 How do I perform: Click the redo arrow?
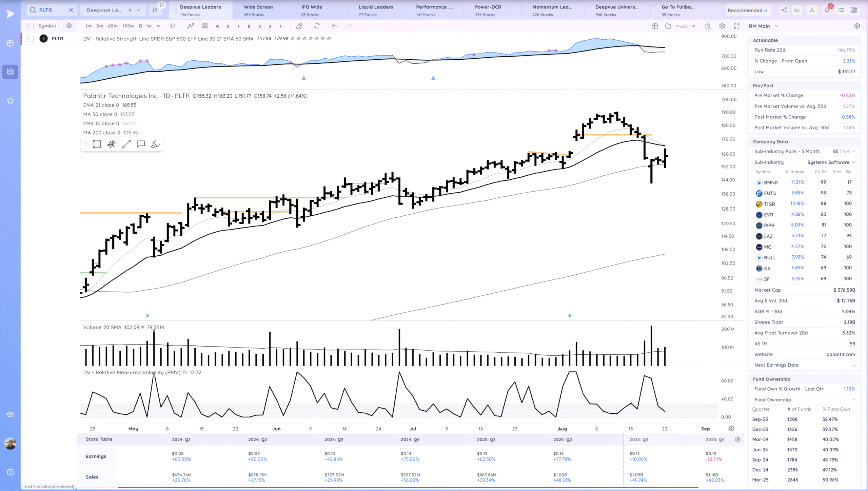tap(349, 26)
